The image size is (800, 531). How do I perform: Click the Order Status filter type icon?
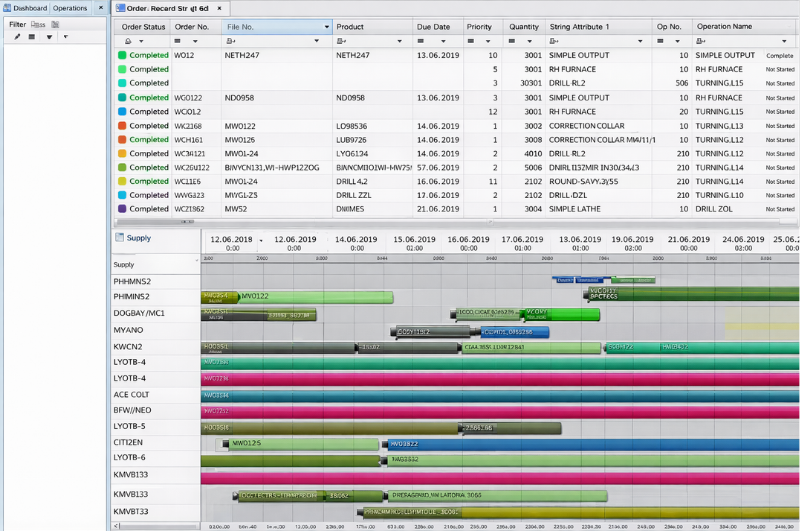click(x=128, y=41)
